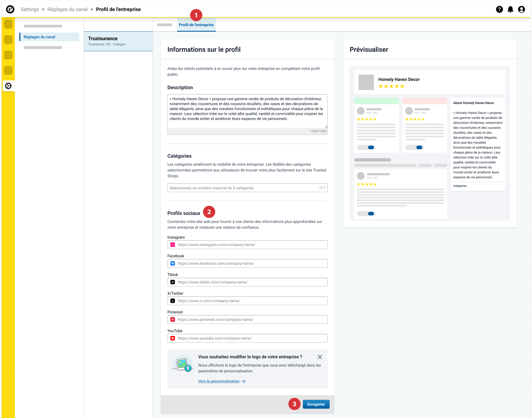Switch to Profil de l'entreprise tab
Viewport: 532px width, 418px height.
(196, 25)
